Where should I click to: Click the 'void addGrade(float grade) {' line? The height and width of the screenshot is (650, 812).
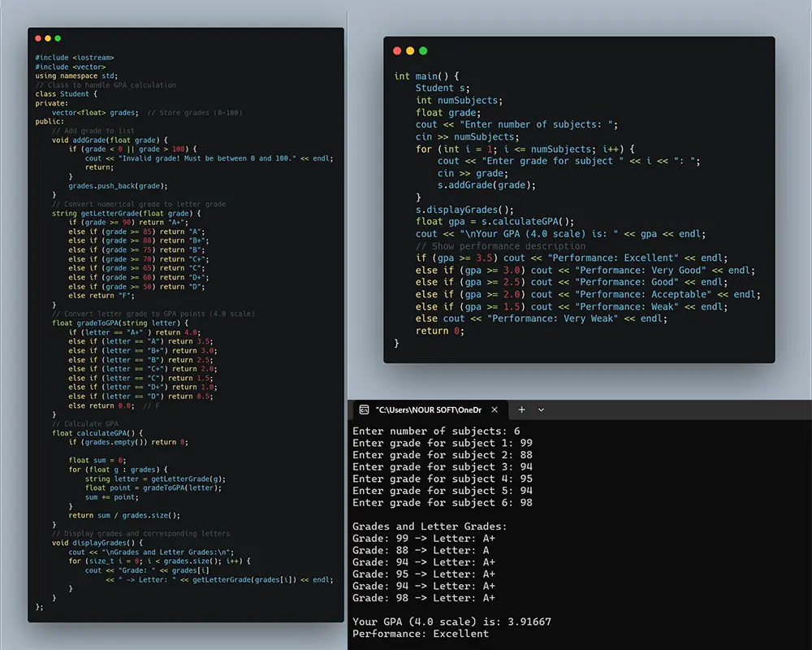(110, 140)
